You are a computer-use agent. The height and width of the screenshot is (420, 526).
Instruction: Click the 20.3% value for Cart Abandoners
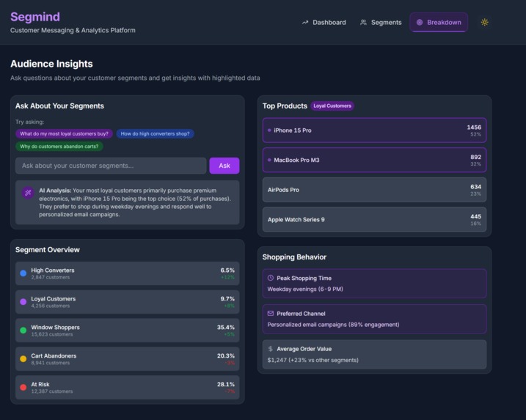tap(226, 355)
